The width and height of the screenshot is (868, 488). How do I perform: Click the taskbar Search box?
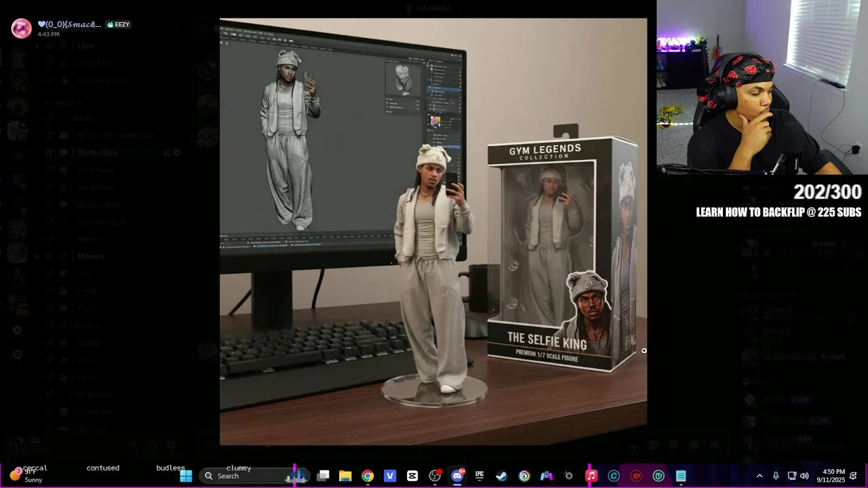point(254,476)
